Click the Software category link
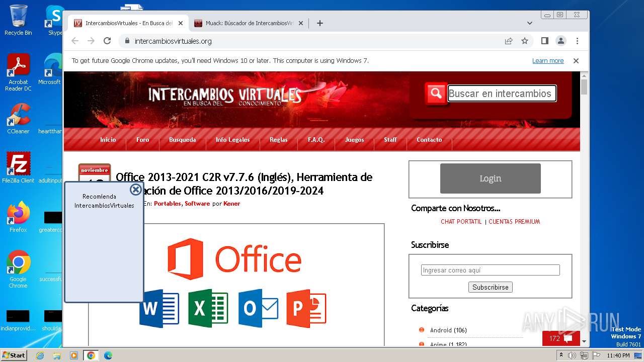The height and width of the screenshot is (362, 644). (x=197, y=204)
